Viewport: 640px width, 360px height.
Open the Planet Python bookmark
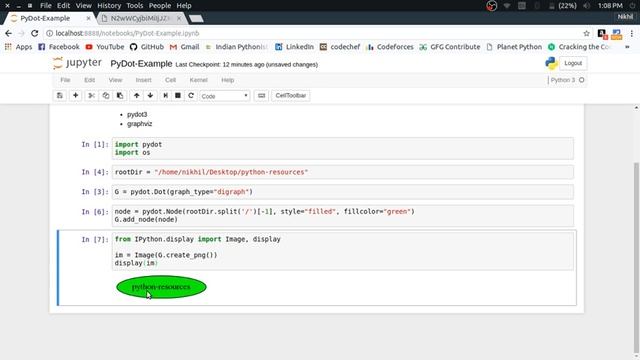point(514,47)
